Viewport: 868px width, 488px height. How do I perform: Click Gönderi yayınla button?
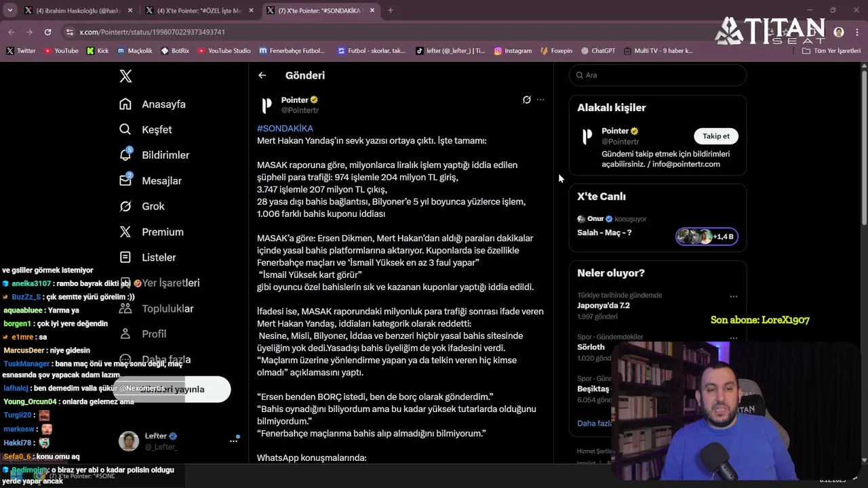click(x=174, y=389)
